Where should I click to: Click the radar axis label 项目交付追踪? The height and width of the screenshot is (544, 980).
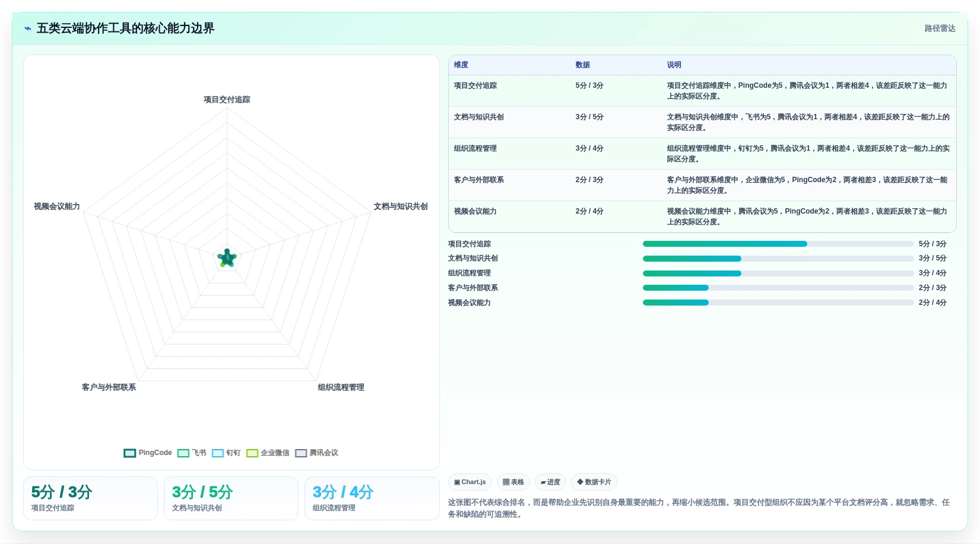pos(227,100)
